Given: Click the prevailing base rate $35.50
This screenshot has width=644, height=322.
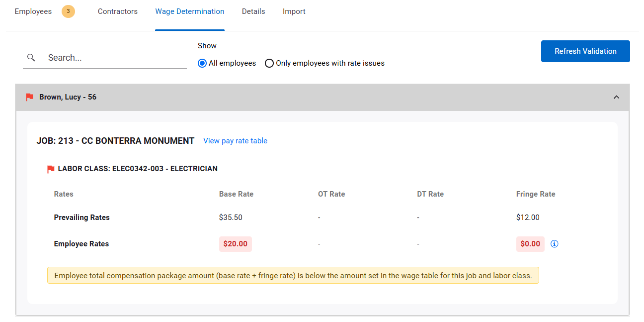Looking at the screenshot, I should coord(231,217).
